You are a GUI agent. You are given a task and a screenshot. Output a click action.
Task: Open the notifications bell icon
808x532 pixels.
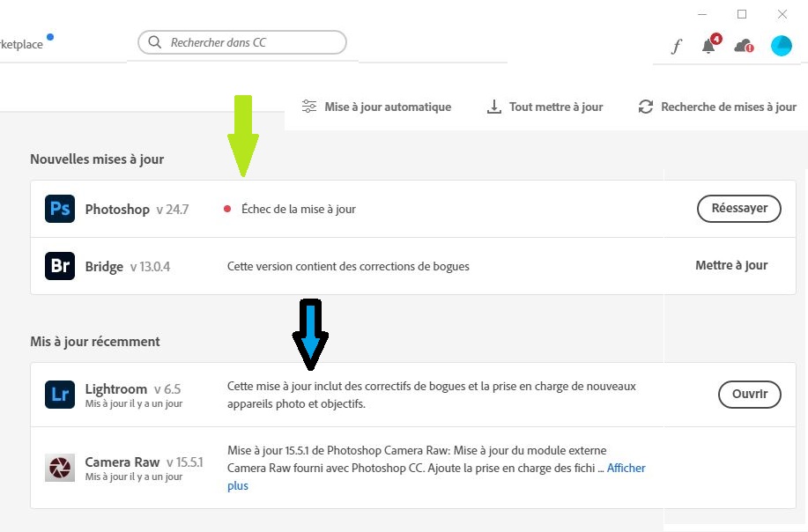pyautogui.click(x=708, y=46)
